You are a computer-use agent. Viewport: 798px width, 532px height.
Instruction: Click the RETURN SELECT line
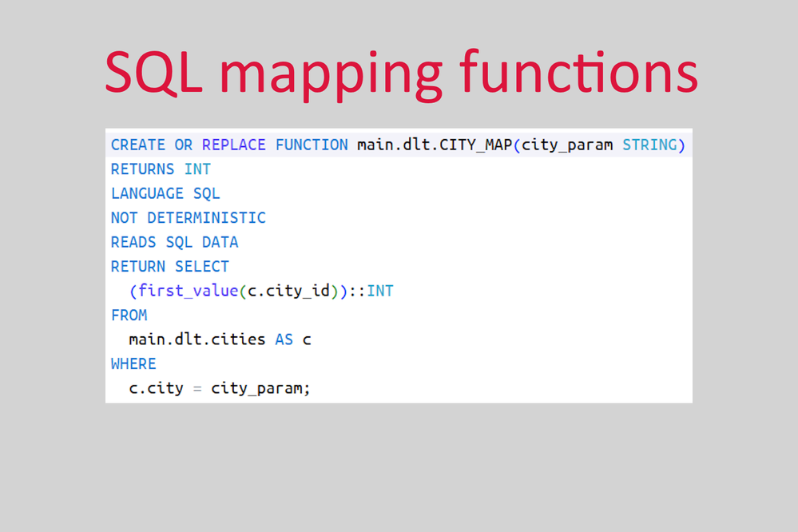[169, 267]
